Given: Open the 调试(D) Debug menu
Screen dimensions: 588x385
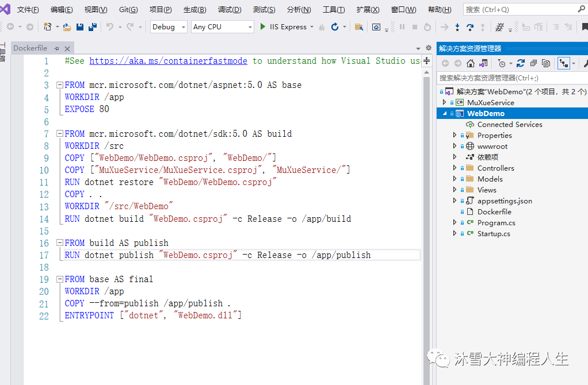Looking at the screenshot, I should [230, 10].
